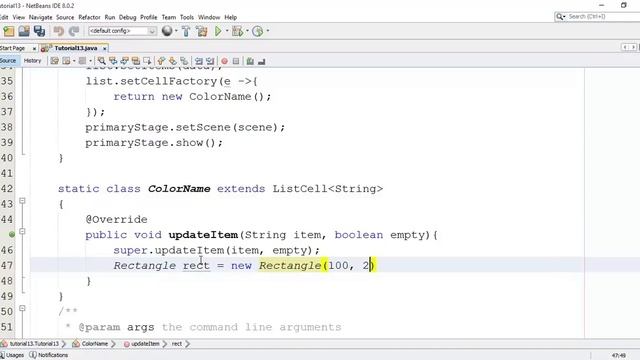The height and width of the screenshot is (360, 640).
Task: Click the Profile Project icon
Action: click(258, 31)
